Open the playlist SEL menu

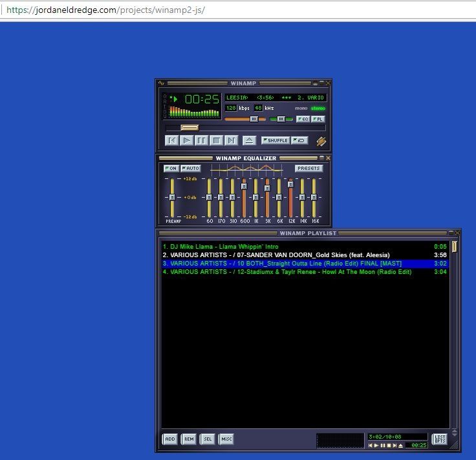point(208,439)
